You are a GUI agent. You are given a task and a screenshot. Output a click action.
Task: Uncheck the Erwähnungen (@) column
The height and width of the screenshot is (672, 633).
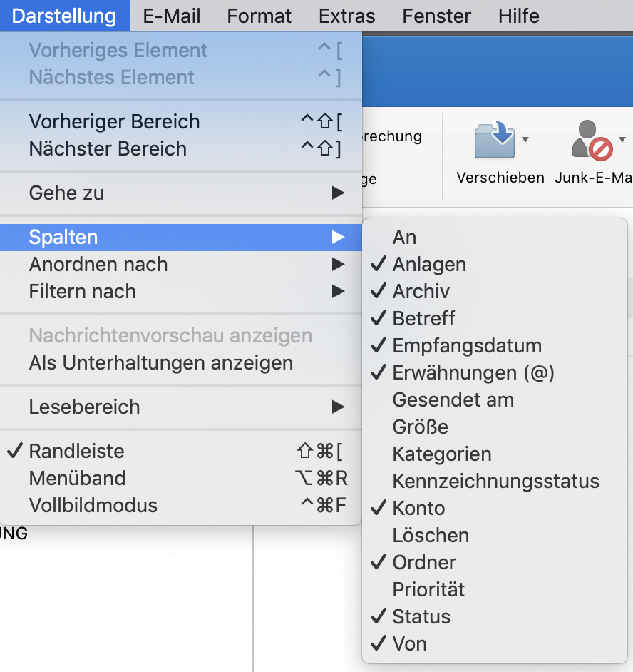[x=495, y=372]
